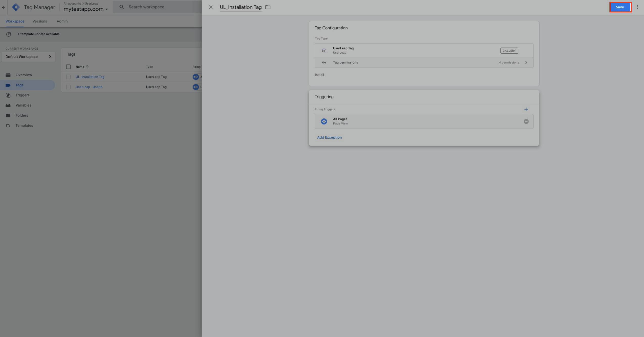
Task: Open Triggers in the sidebar
Action: click(28, 95)
